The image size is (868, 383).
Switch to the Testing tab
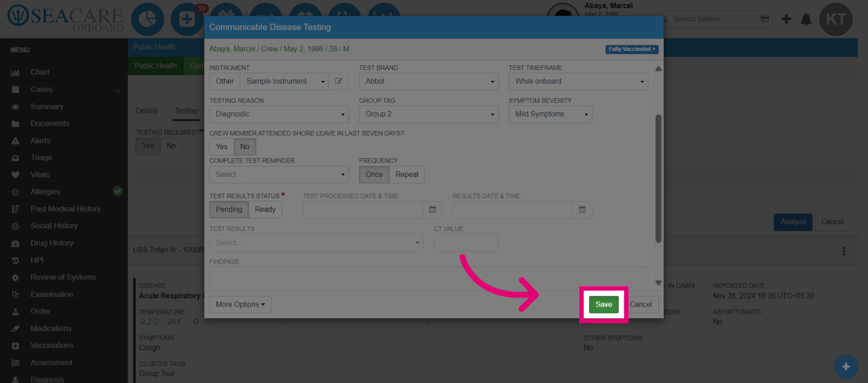pyautogui.click(x=186, y=111)
